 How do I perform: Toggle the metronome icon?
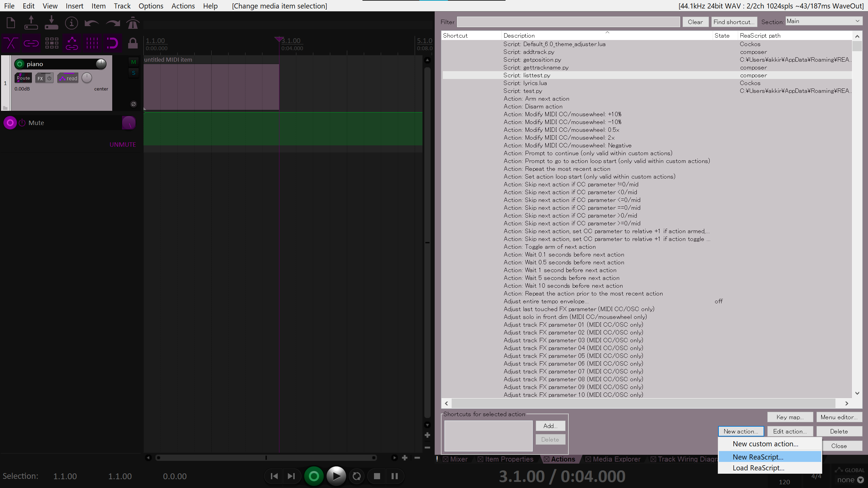133,23
